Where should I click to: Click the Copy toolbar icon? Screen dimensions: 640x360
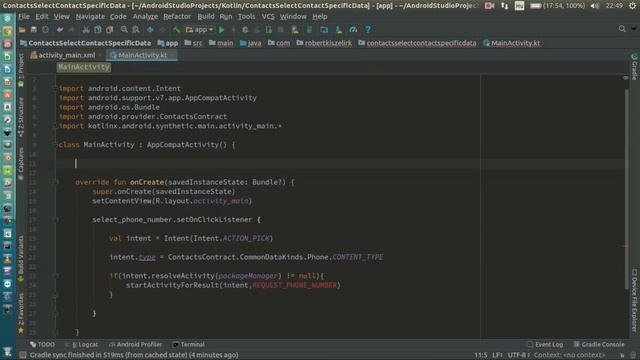pos(98,30)
